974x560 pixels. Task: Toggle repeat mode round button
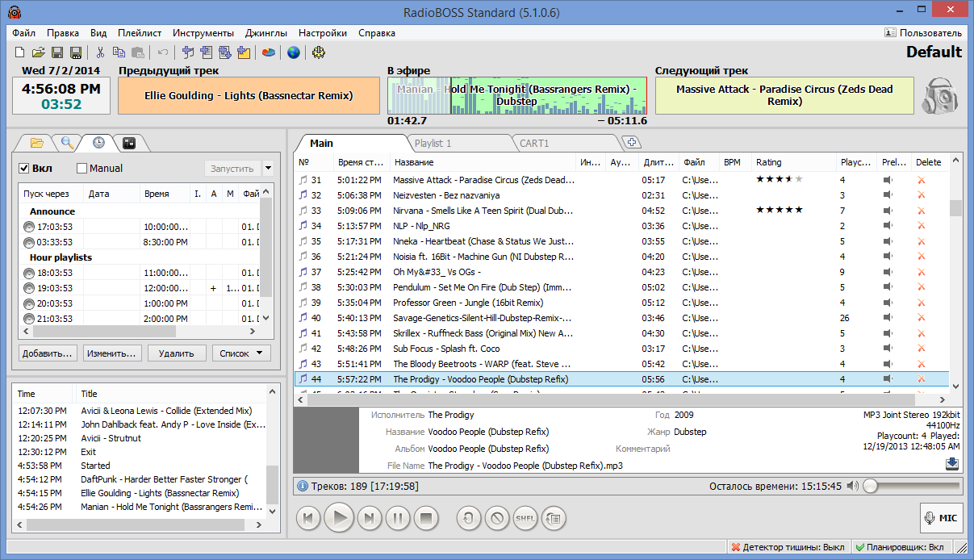[469, 517]
